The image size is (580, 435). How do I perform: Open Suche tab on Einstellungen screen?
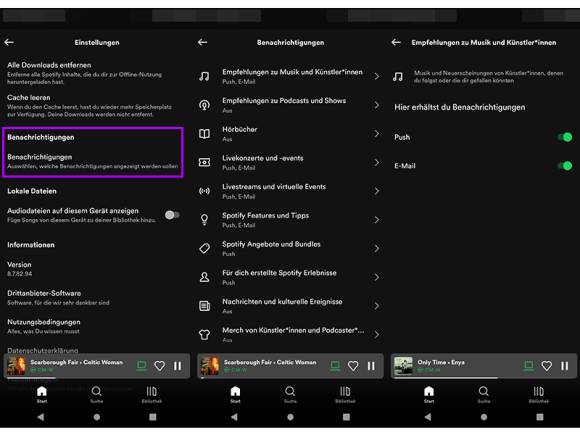97,395
